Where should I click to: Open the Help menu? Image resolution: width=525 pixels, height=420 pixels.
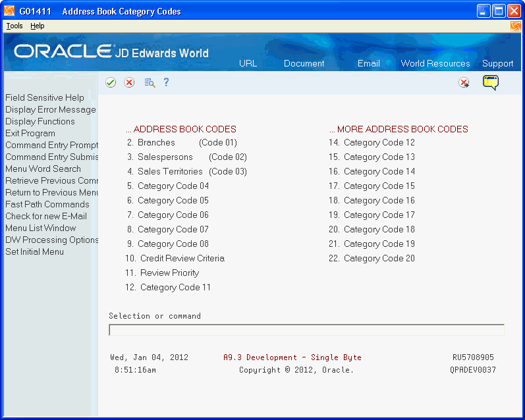click(37, 26)
